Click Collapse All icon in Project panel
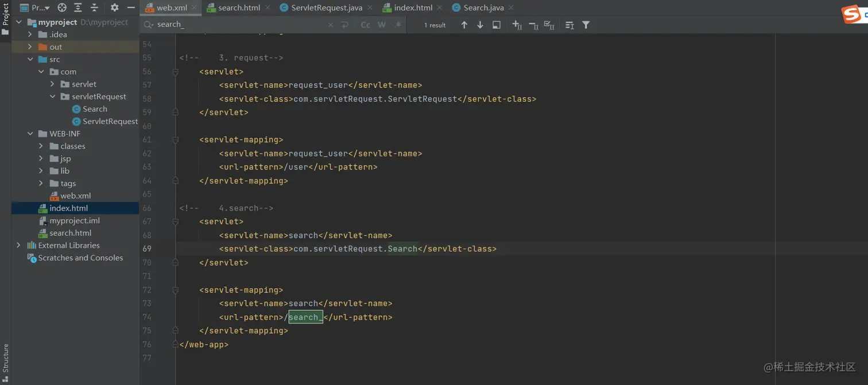 pos(94,7)
